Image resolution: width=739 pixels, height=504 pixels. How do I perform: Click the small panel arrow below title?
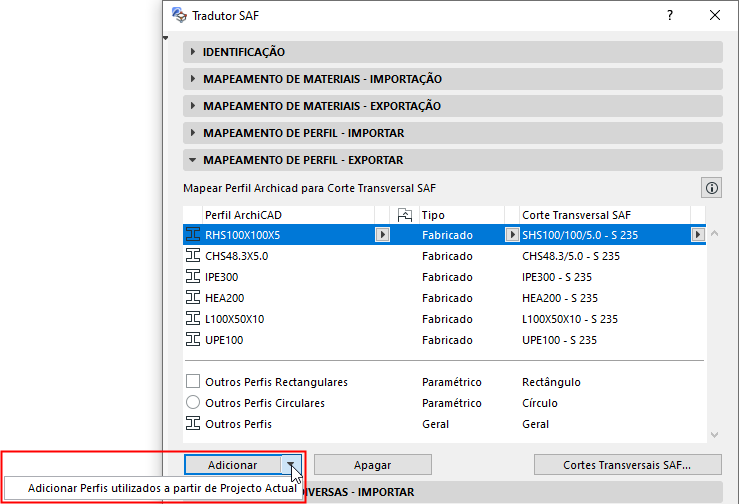(x=166, y=38)
